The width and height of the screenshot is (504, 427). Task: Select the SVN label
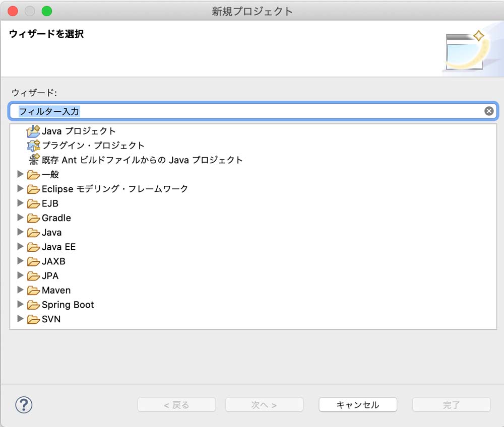[51, 319]
